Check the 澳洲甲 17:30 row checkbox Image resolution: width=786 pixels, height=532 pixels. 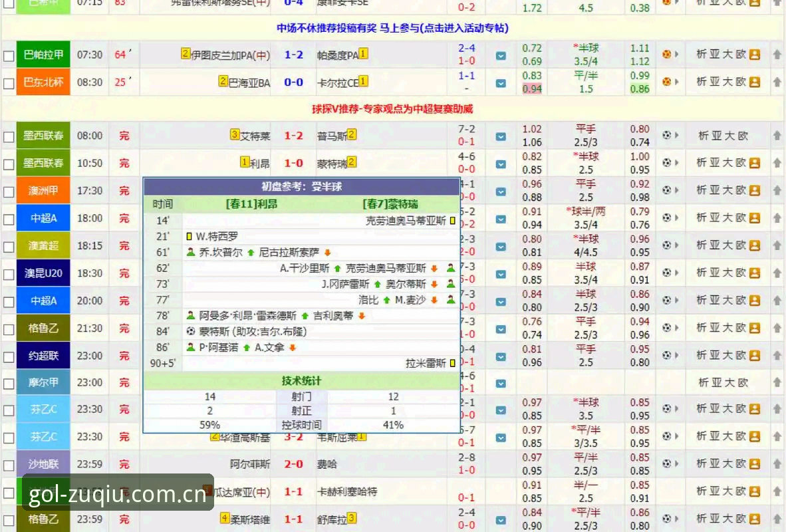click(9, 192)
